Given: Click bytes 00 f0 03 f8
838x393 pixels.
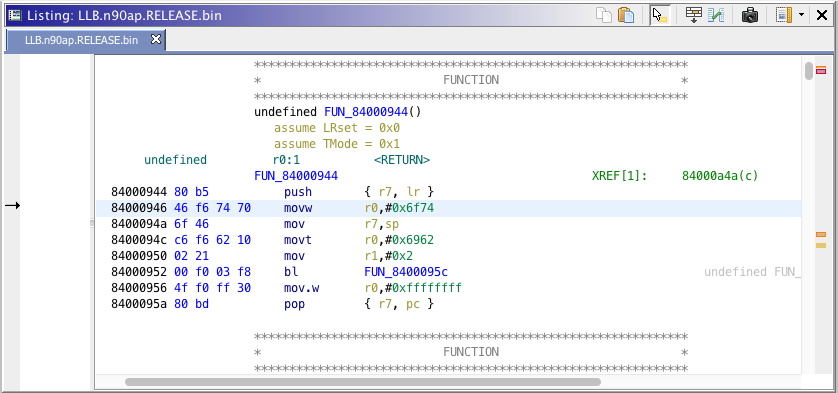Looking at the screenshot, I should click(213, 272).
